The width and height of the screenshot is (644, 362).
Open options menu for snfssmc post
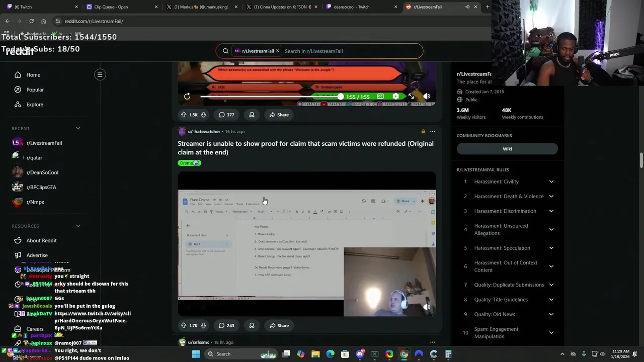pyautogui.click(x=432, y=342)
